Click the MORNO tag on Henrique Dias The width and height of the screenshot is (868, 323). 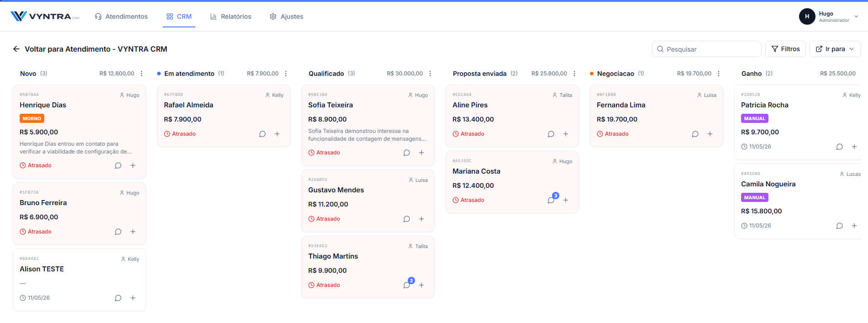click(32, 118)
